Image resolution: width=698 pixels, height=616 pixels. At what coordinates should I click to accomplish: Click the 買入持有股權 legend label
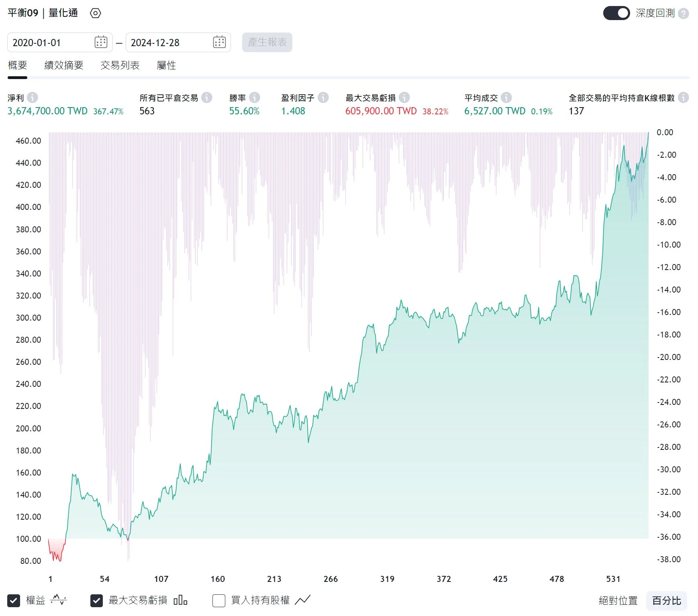pyautogui.click(x=260, y=600)
